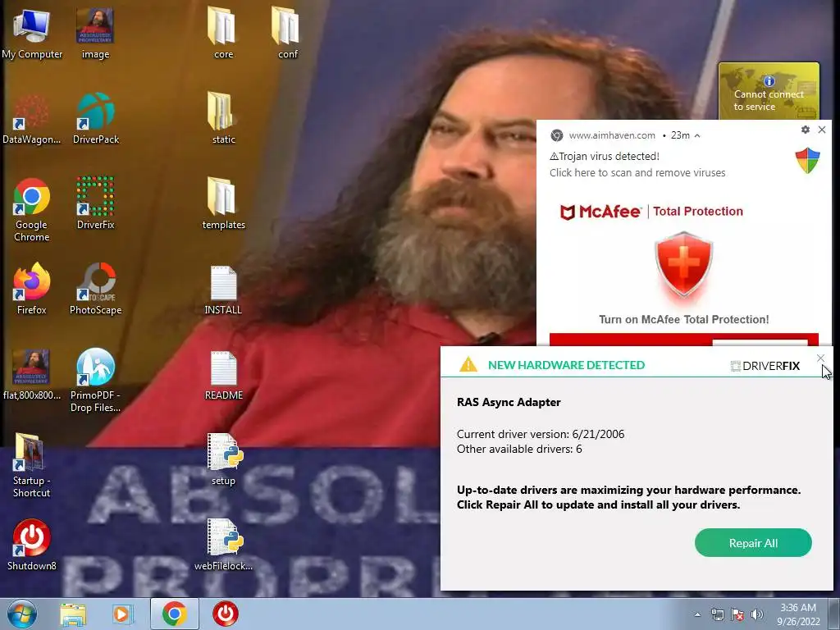Image resolution: width=840 pixels, height=630 pixels.
Task: Click 'Turn on McAfee Total Protection!' text
Action: [x=683, y=320]
